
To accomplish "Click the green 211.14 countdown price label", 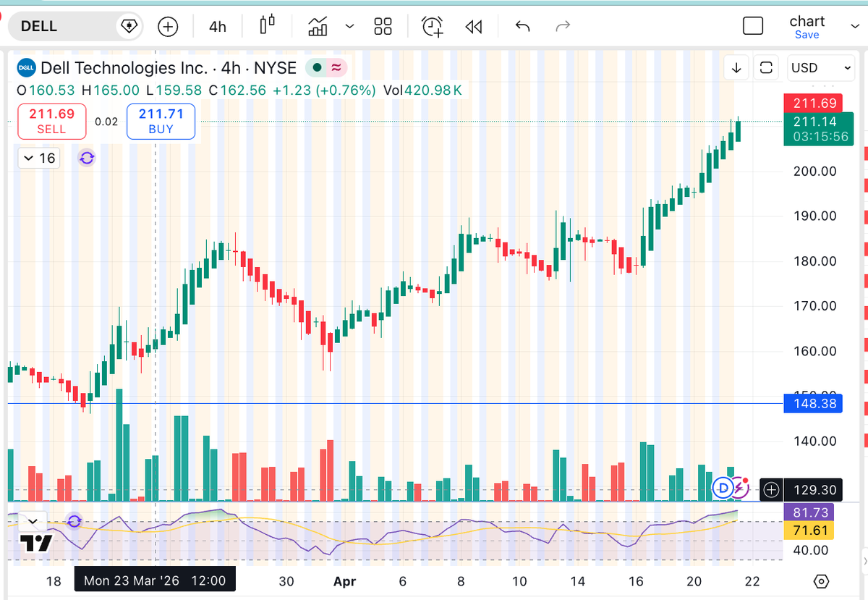I will (x=820, y=129).
